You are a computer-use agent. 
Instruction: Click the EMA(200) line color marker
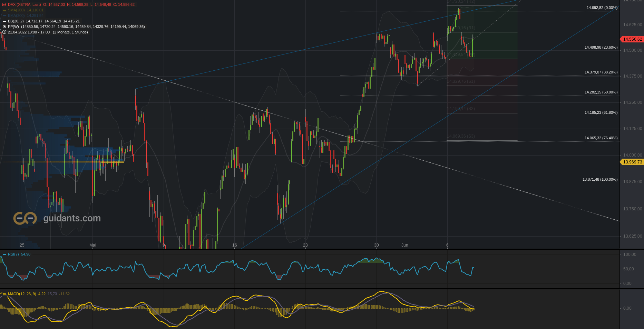(x=4, y=16)
